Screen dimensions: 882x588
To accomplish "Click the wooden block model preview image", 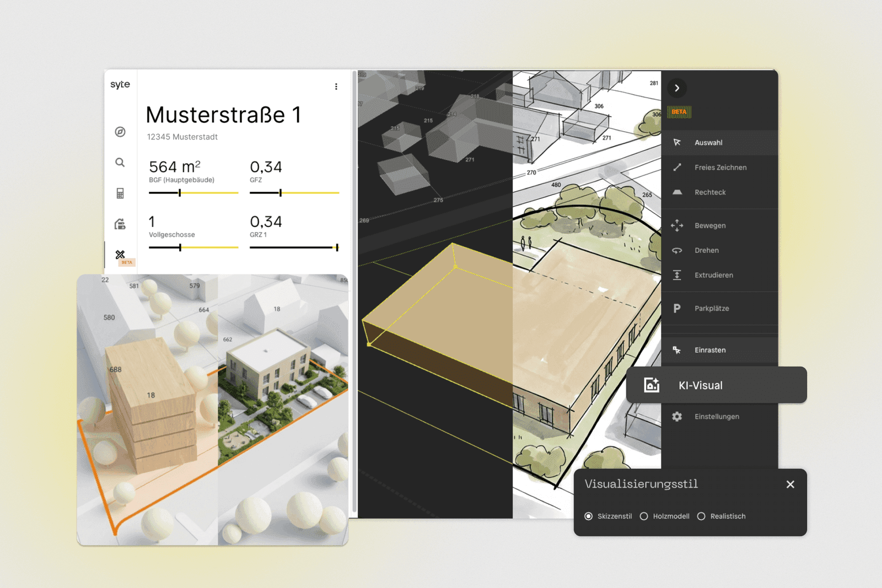I will click(148, 410).
